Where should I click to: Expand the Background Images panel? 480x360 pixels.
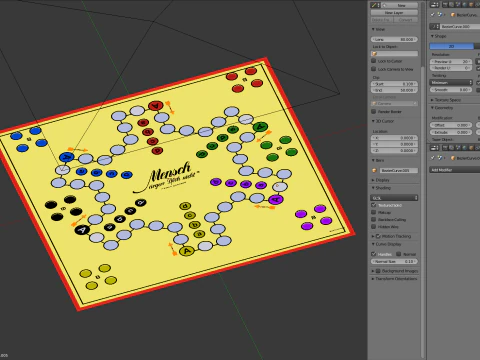(373, 271)
